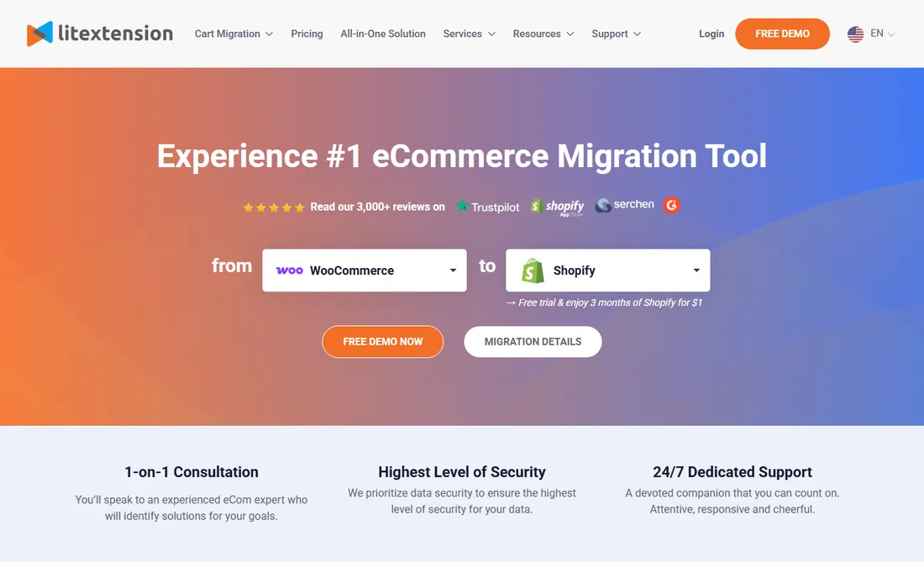Viewport: 924px width, 578px height.
Task: Open the Cart Migration menu
Action: 234,34
